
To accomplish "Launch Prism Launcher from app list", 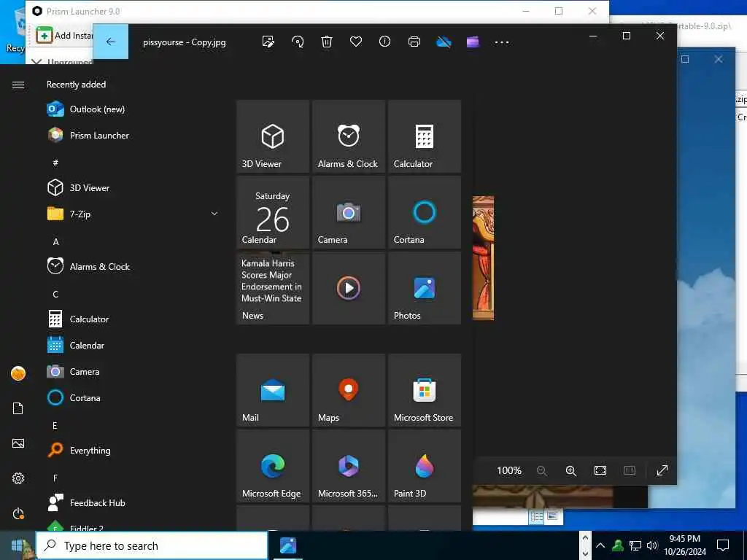I will click(x=133, y=135).
